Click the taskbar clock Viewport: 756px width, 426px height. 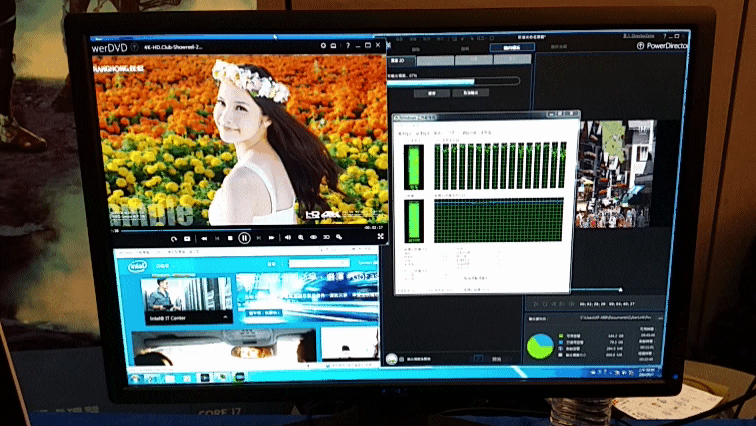[647, 371]
